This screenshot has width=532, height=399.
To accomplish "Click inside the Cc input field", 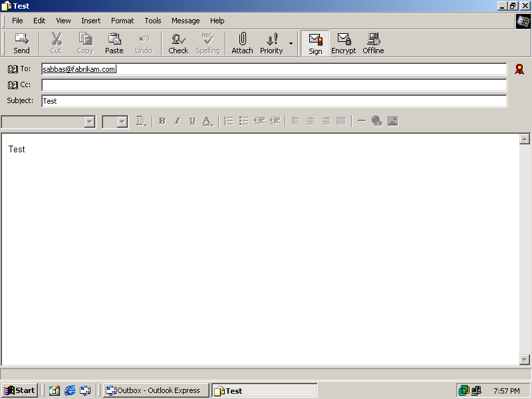I will tap(273, 85).
